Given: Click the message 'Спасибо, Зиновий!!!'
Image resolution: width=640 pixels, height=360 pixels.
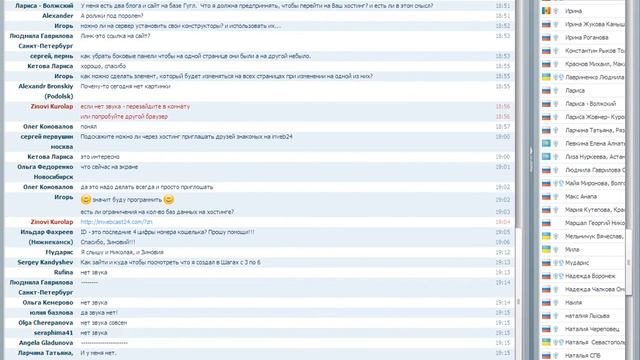Looking at the screenshot, I should tap(108, 242).
